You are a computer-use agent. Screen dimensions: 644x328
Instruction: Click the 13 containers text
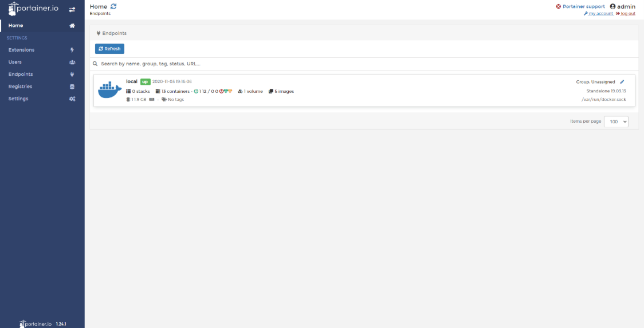point(175,91)
